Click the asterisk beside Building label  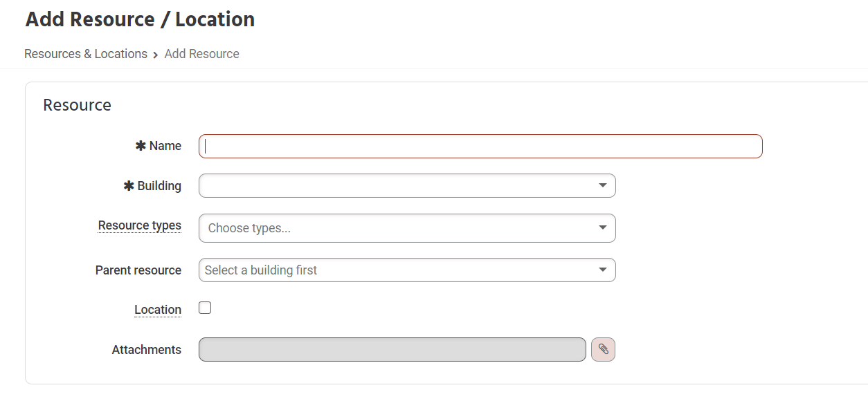[128, 186]
